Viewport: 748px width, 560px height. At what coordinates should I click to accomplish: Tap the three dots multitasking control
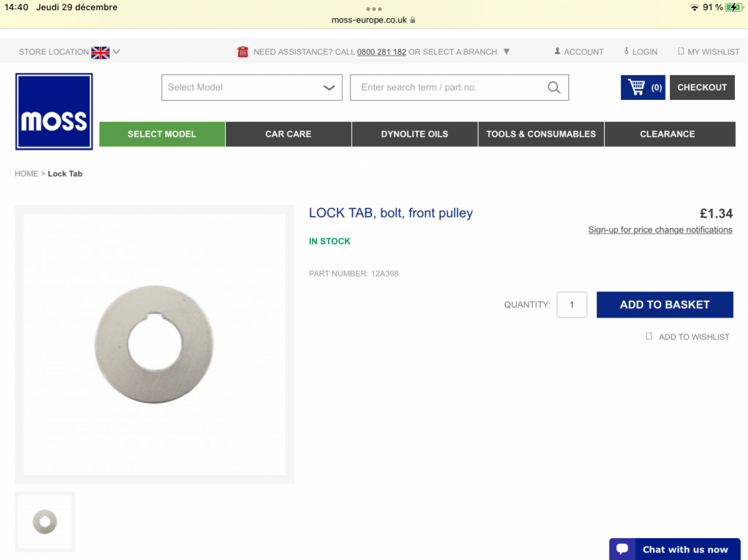pos(374,9)
